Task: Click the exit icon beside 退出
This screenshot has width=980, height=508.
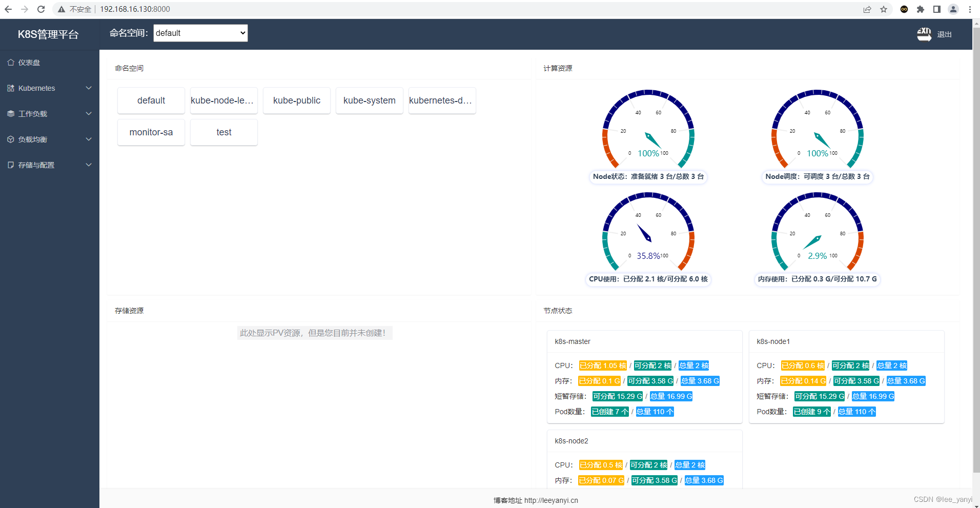Action: tap(924, 34)
